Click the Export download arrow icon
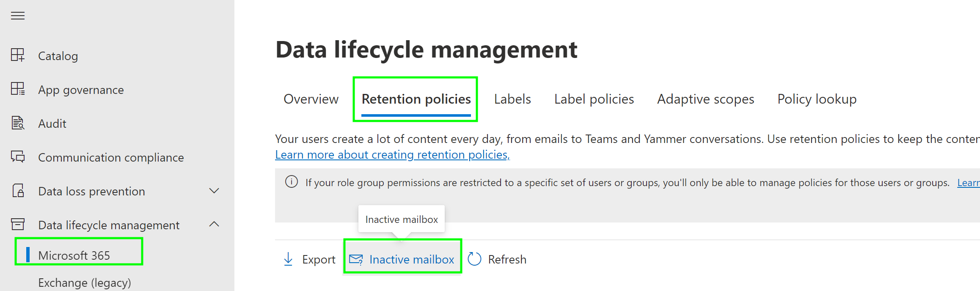Image resolution: width=980 pixels, height=291 pixels. point(288,259)
